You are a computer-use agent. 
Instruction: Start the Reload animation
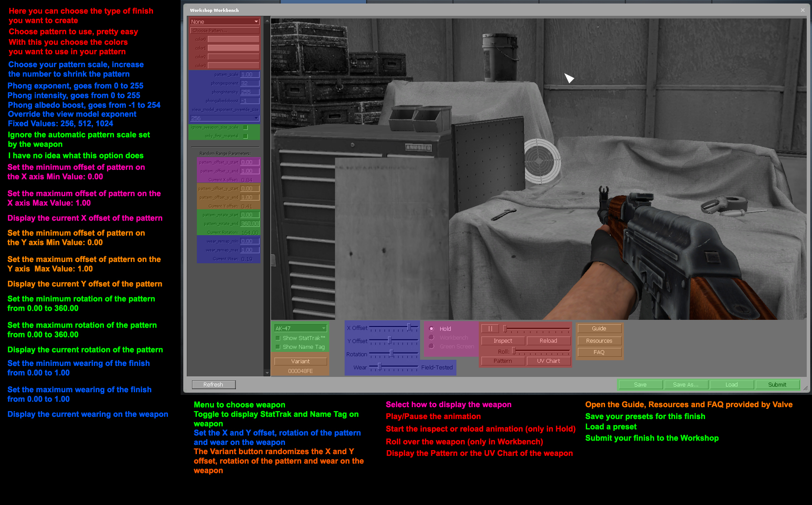coord(548,341)
